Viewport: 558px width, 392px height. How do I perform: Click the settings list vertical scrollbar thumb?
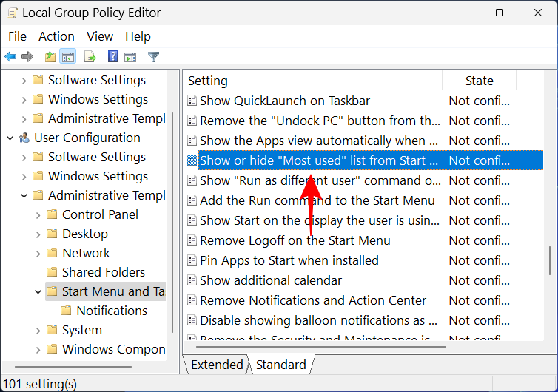click(549, 261)
